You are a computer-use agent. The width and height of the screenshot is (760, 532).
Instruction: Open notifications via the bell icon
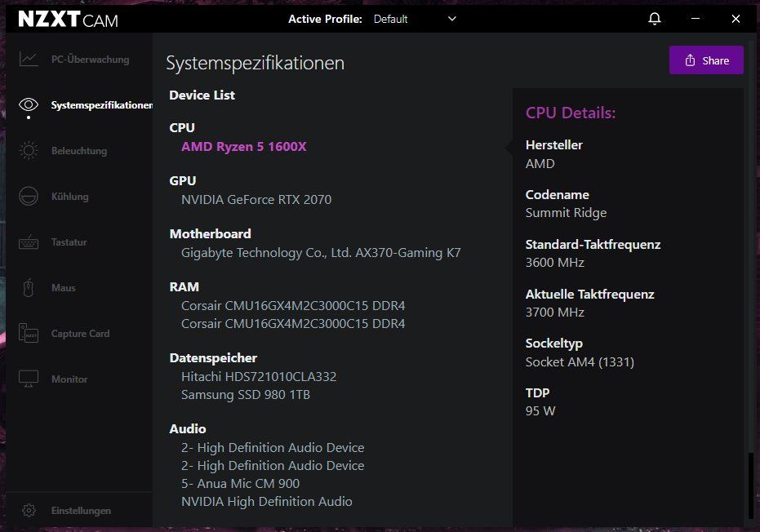[x=655, y=19]
